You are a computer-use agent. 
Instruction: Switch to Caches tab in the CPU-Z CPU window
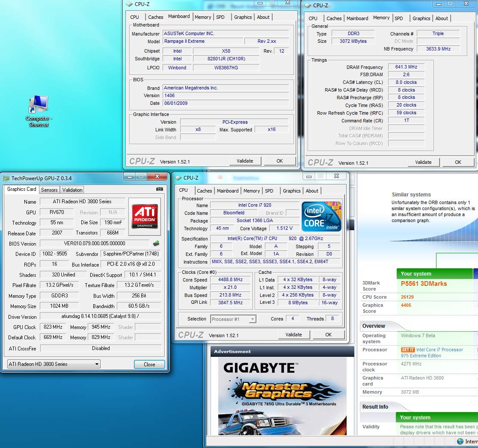pyautogui.click(x=204, y=191)
